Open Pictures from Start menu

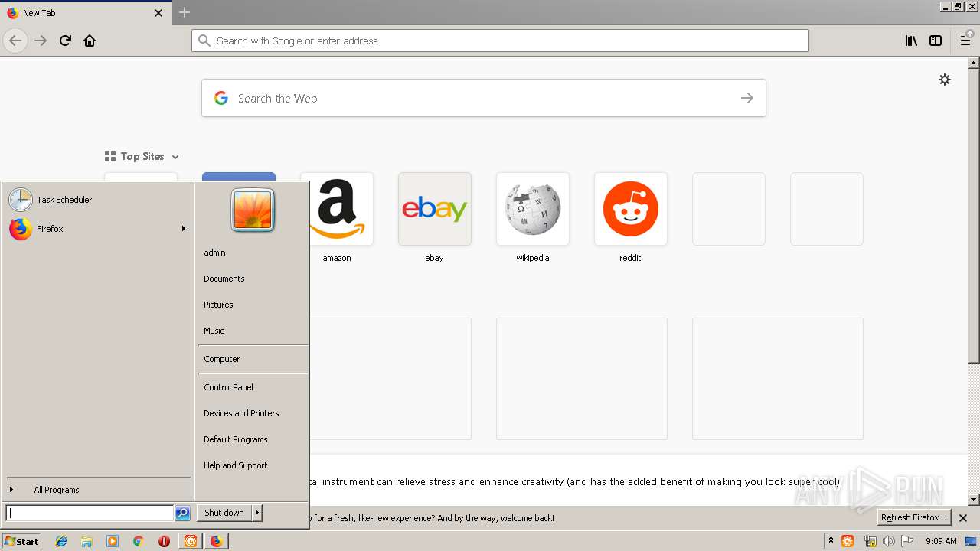(x=218, y=305)
